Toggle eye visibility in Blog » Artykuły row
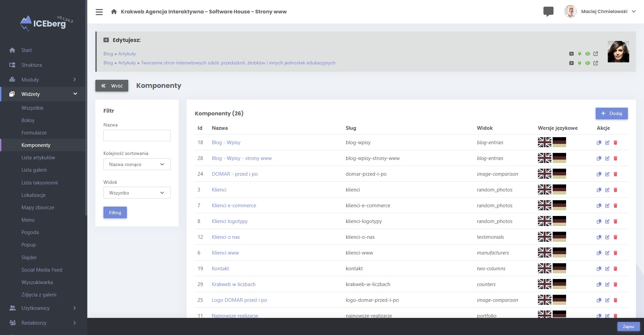Screen dimensions: 644x335 588,54
